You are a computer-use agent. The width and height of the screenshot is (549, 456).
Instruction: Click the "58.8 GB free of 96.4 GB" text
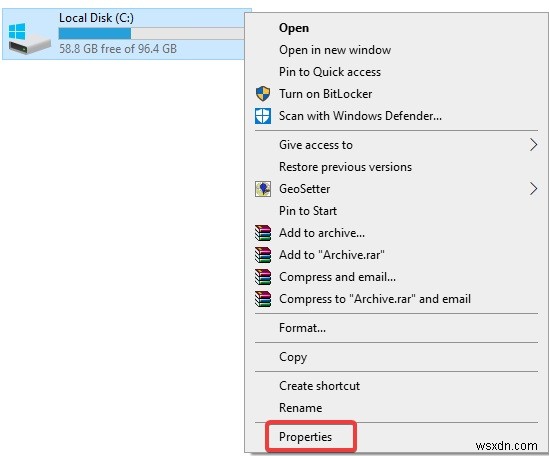pyautogui.click(x=118, y=49)
